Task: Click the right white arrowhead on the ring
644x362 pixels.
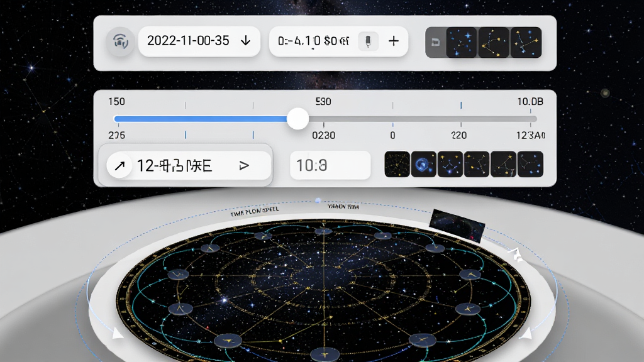Action: (x=526, y=333)
